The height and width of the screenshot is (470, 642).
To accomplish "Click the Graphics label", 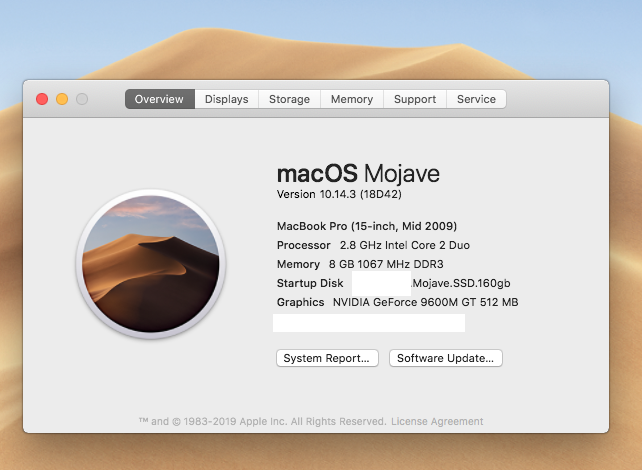I will 301,302.
